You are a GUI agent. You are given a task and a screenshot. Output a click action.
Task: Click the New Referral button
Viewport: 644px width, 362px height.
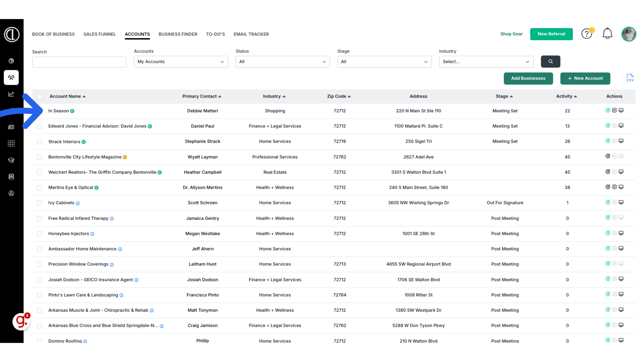(x=551, y=34)
